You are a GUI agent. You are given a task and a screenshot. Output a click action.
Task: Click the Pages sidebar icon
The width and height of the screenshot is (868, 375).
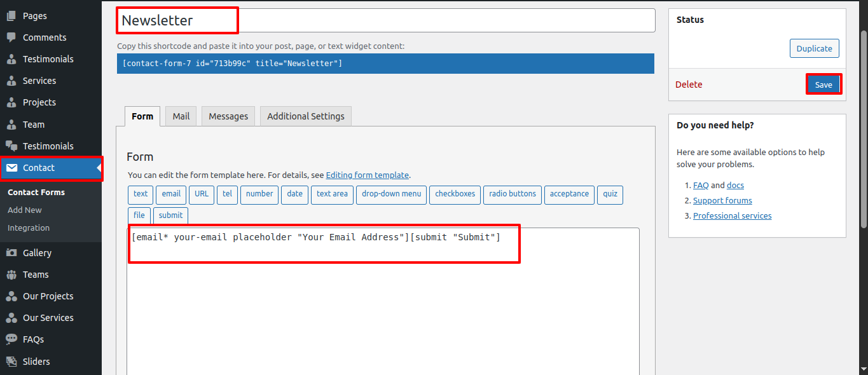click(x=11, y=16)
